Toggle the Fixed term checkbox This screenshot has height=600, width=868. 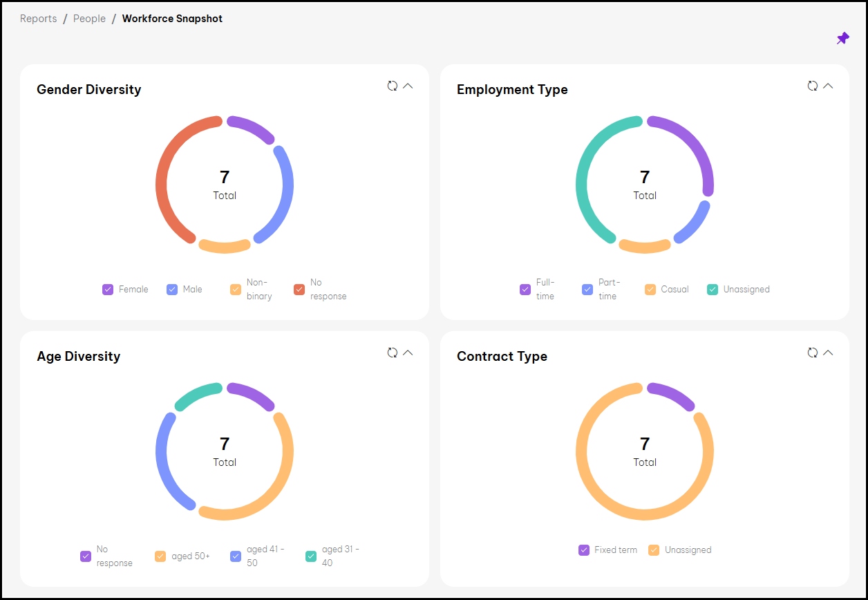click(584, 550)
